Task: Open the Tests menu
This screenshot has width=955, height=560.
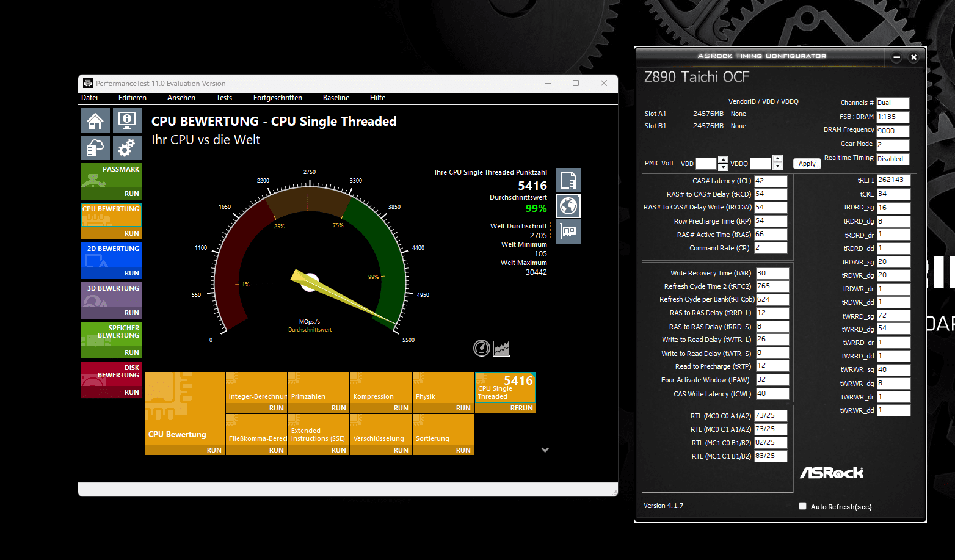Action: [x=224, y=98]
